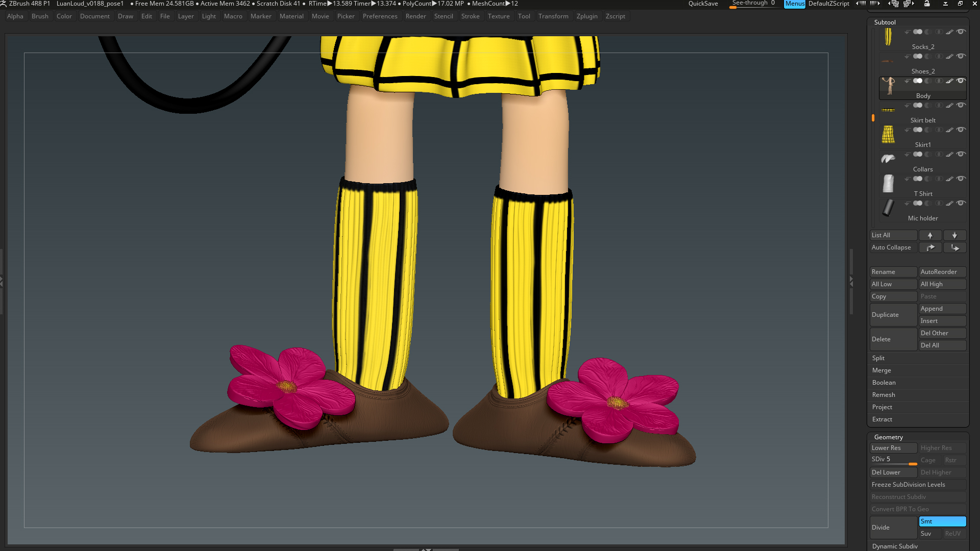Select the down arrow to choose next subtool
980x551 pixels.
coord(954,235)
